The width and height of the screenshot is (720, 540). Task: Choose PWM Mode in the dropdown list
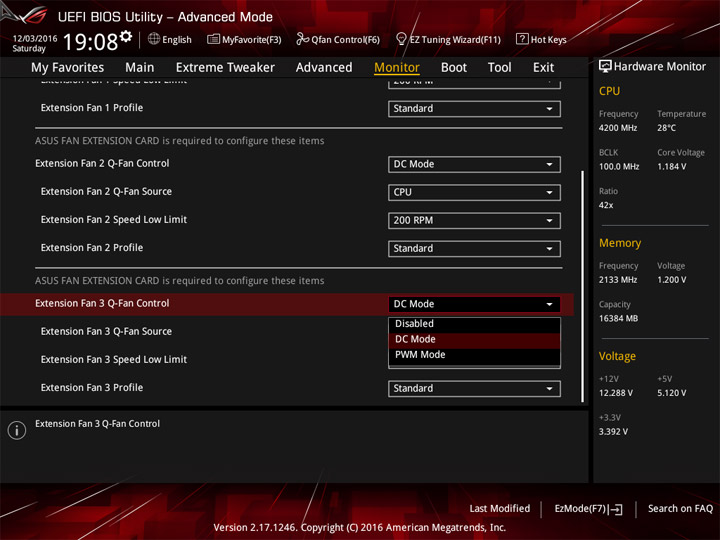[474, 355]
